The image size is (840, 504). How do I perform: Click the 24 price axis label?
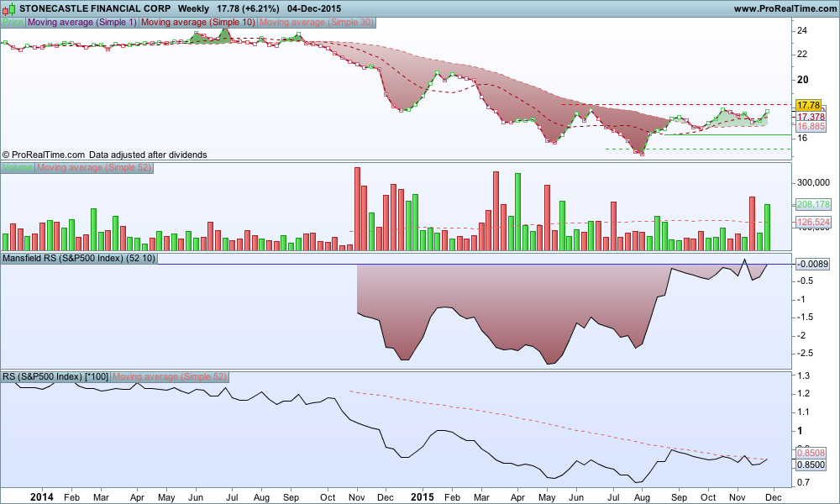[802, 30]
